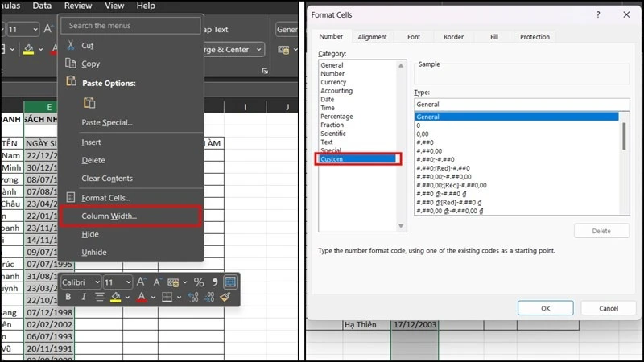Click the Center align icon in mini toolbar
The image size is (644, 362).
(99, 297)
